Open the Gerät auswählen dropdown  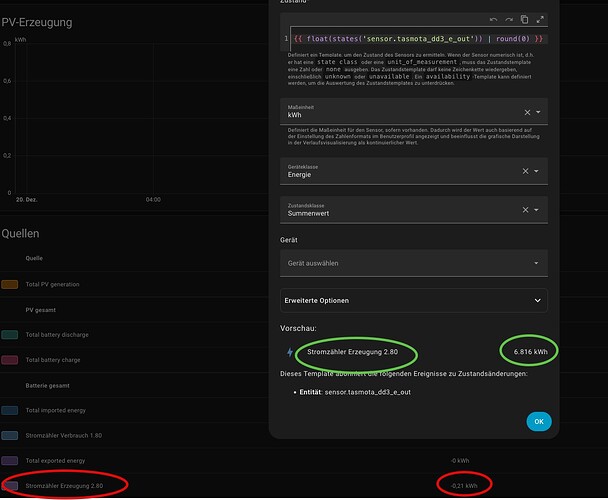[414, 263]
